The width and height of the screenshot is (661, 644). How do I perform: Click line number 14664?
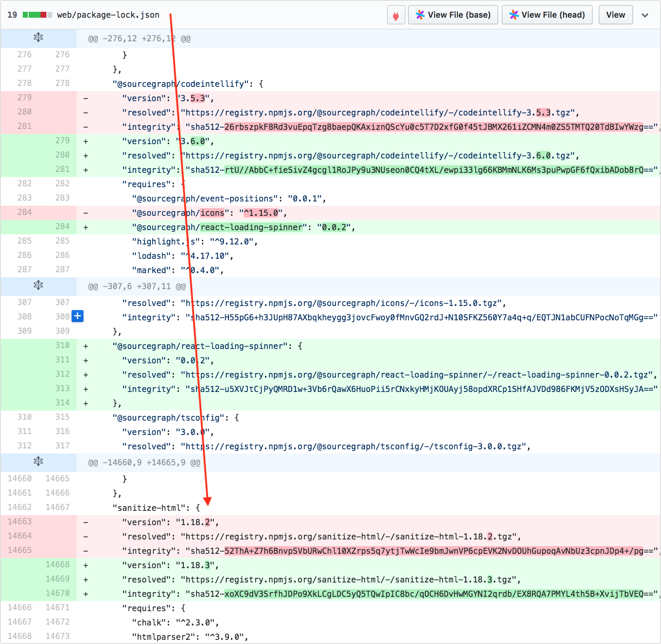click(20, 536)
